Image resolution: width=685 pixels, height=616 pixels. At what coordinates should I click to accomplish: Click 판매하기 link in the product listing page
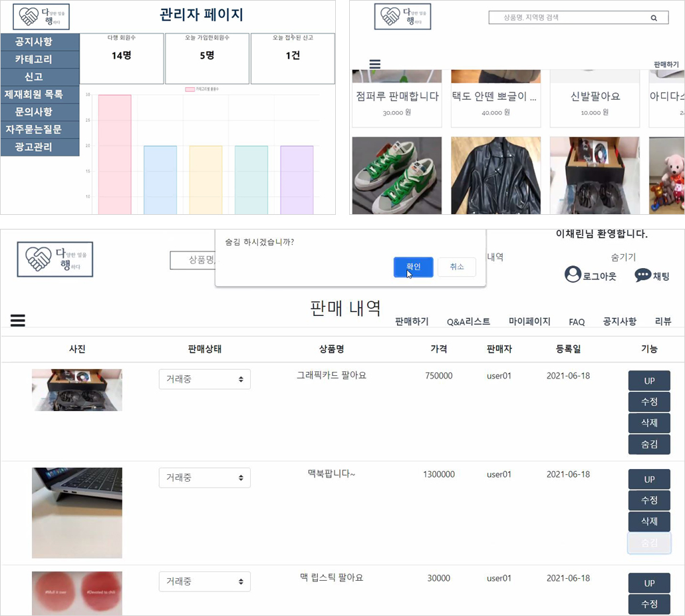pos(666,65)
